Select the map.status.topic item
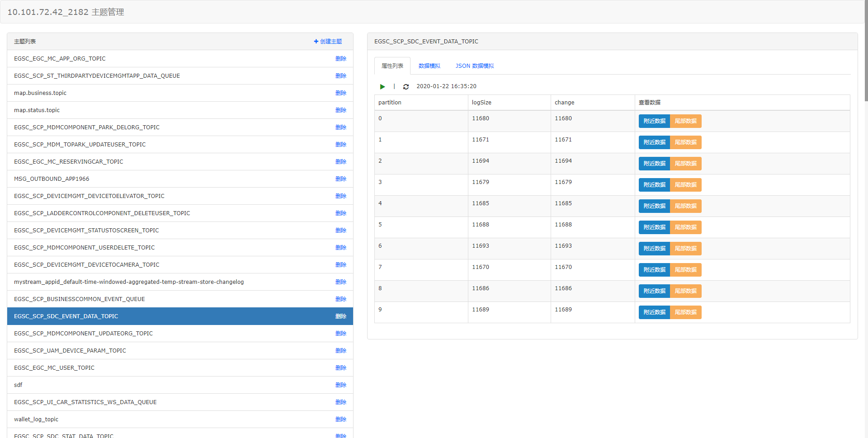This screenshot has height=438, width=868. pos(180,110)
